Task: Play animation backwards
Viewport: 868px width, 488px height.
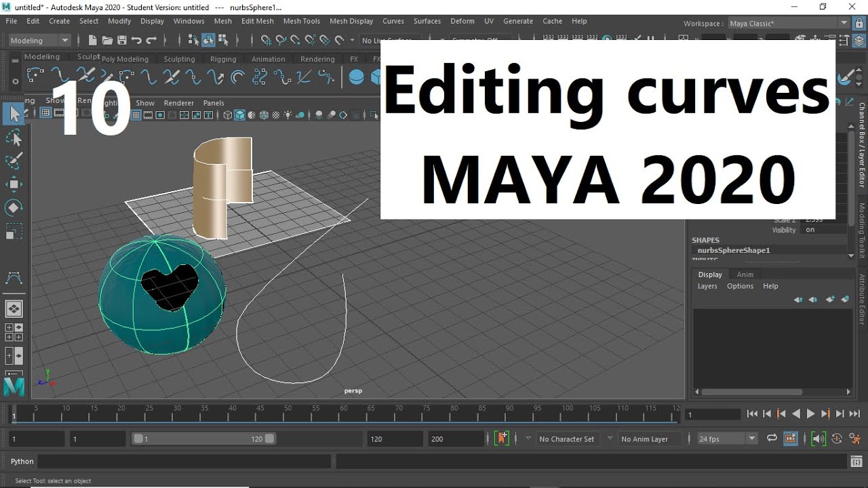Action: [796, 413]
